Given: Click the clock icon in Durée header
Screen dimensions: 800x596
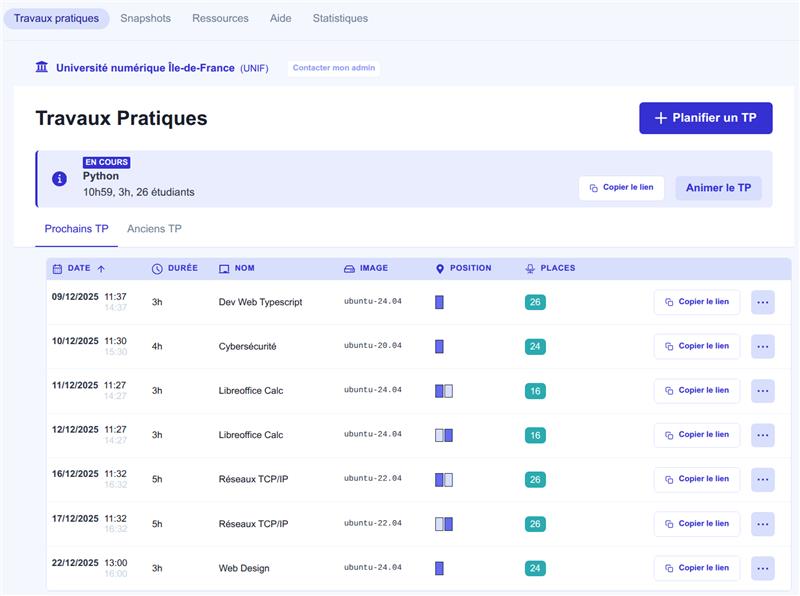Looking at the screenshot, I should (x=157, y=269).
